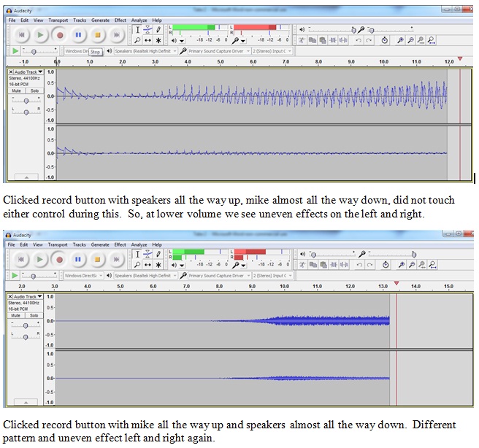Click Undo arrow in upper window toolbar
Screen dimensions: 479x448
click(x=359, y=40)
